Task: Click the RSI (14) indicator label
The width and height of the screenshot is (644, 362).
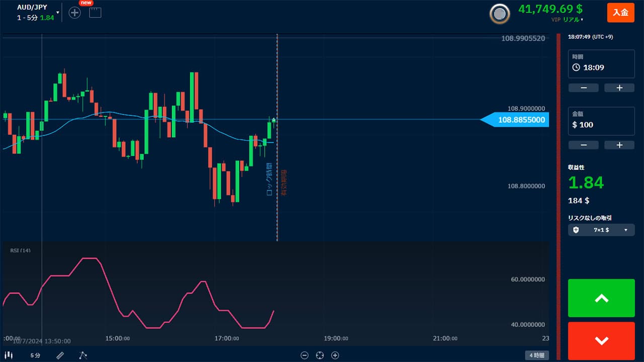Action: point(20,250)
